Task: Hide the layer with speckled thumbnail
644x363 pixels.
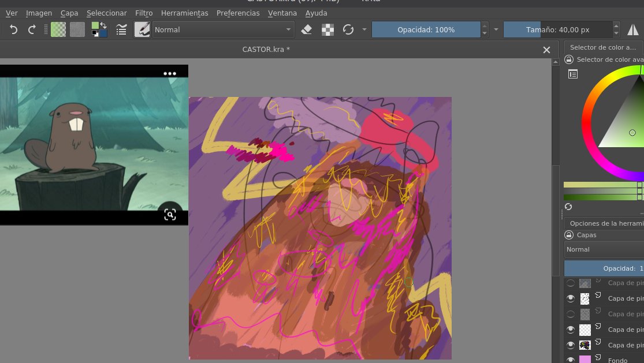Action: [x=571, y=298]
